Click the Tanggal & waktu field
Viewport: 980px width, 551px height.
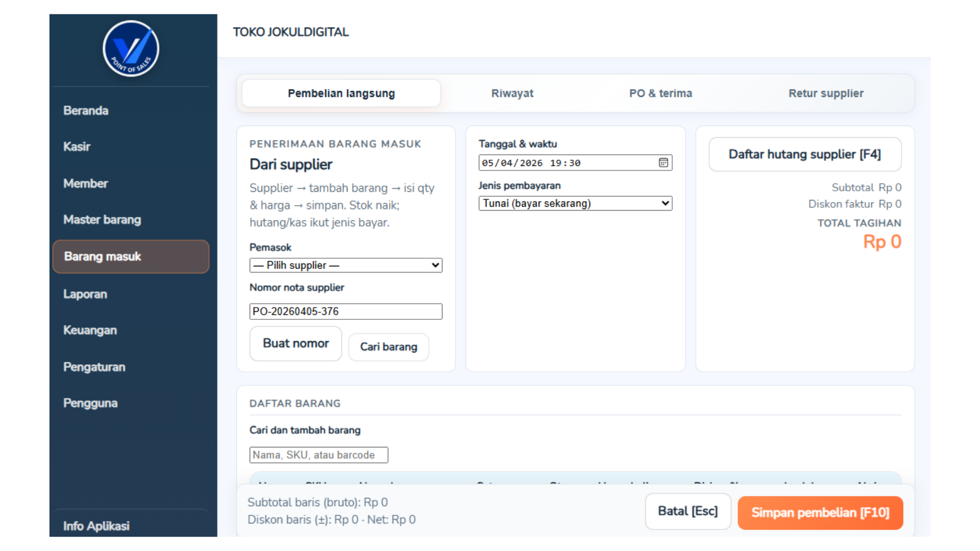(x=567, y=163)
